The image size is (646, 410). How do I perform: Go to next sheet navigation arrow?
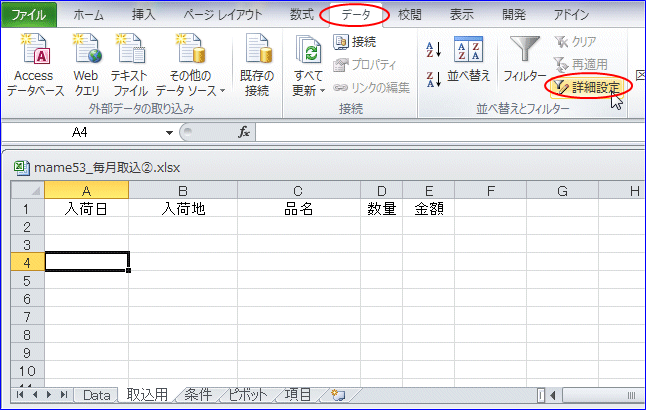pos(49,395)
